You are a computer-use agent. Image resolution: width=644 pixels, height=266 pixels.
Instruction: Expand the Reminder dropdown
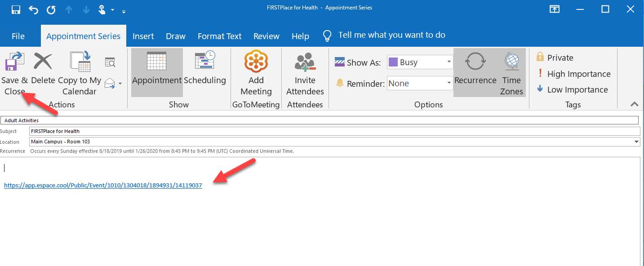point(449,83)
